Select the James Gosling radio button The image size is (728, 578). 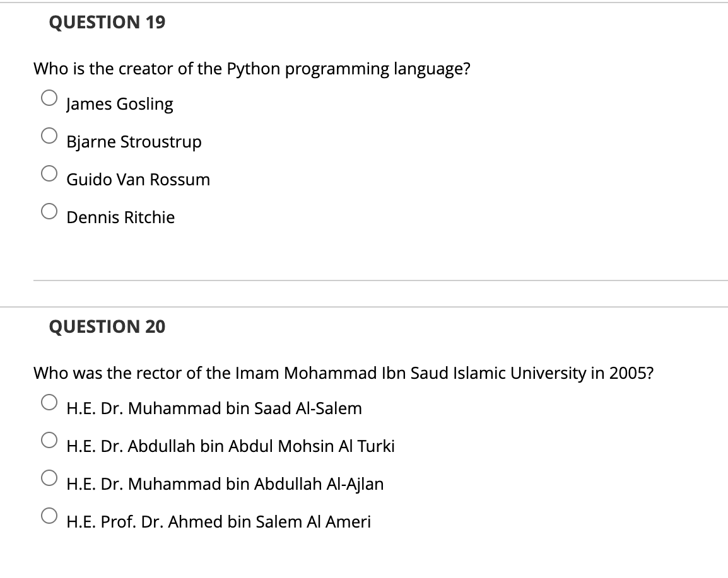[x=50, y=98]
